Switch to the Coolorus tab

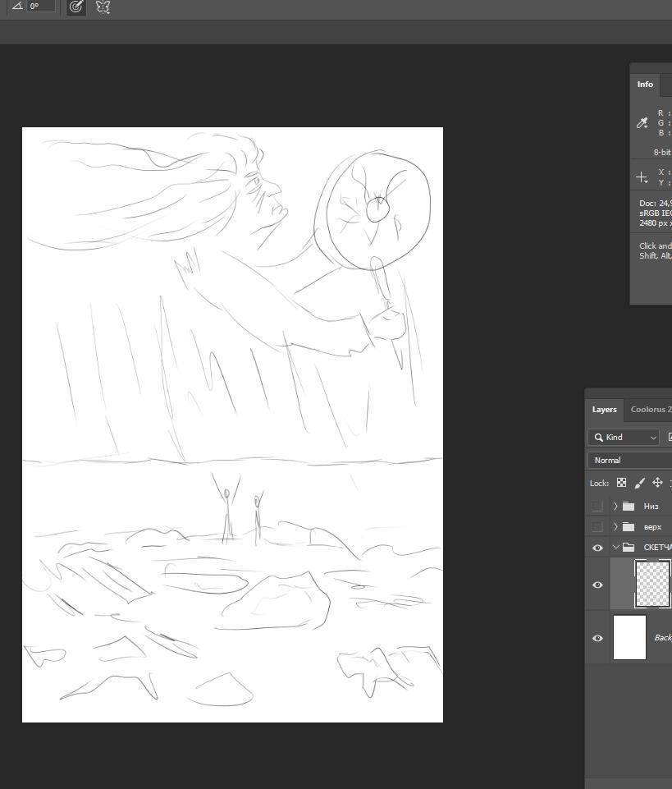(x=650, y=410)
